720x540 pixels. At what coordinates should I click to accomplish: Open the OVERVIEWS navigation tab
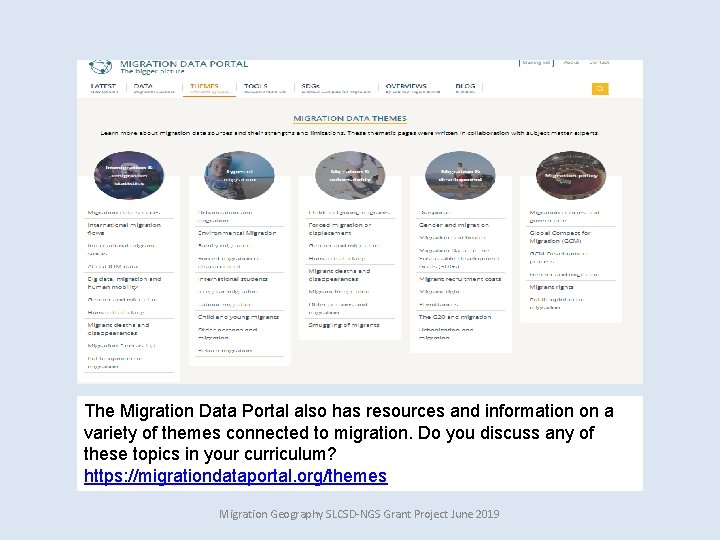point(412,88)
